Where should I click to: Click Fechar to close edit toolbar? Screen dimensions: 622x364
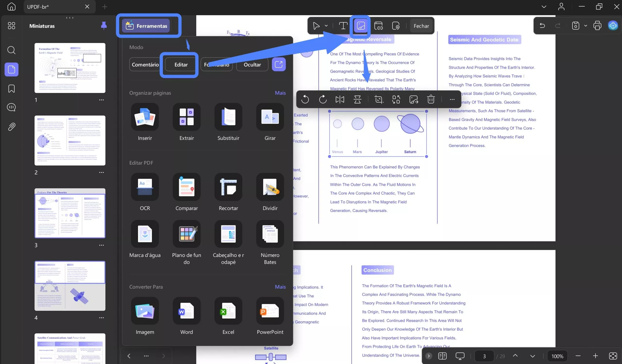click(x=421, y=26)
